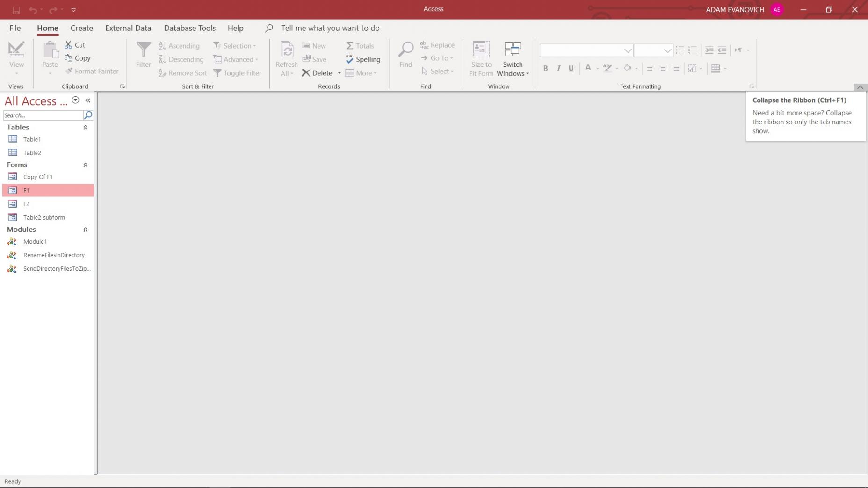Click Toggle Filter
Screen dimensions: 868x488
(x=238, y=73)
